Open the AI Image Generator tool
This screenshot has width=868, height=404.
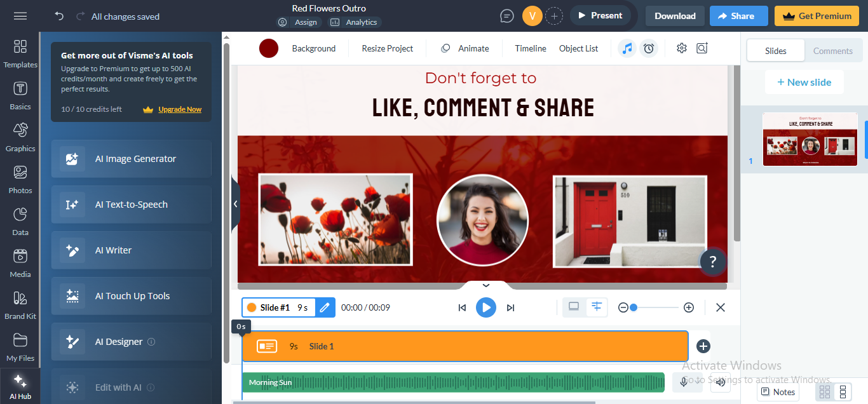tap(130, 158)
